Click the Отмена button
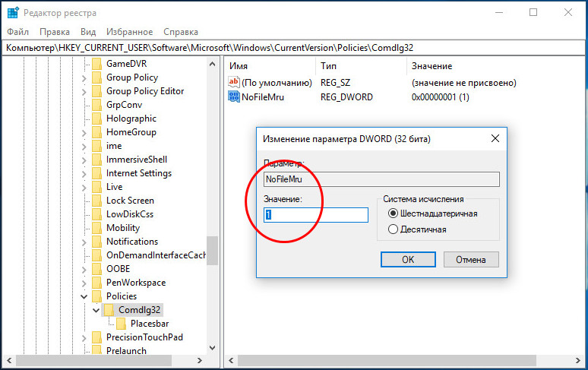The height and width of the screenshot is (370, 588). 471,259
